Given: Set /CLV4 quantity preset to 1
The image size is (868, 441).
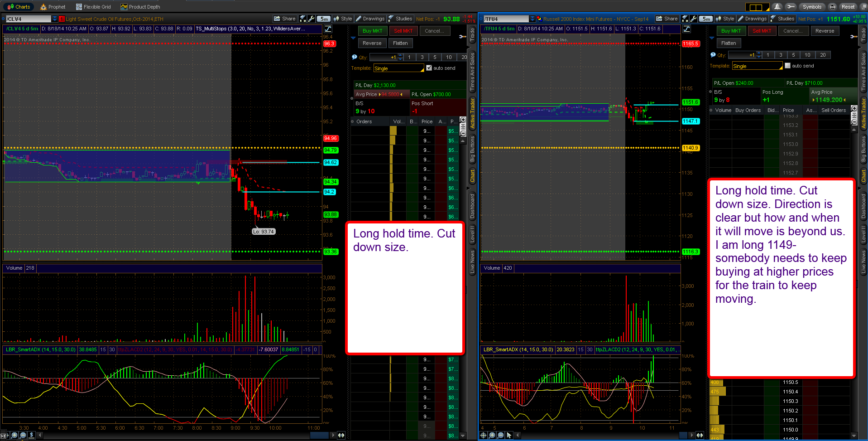Looking at the screenshot, I should pos(409,57).
